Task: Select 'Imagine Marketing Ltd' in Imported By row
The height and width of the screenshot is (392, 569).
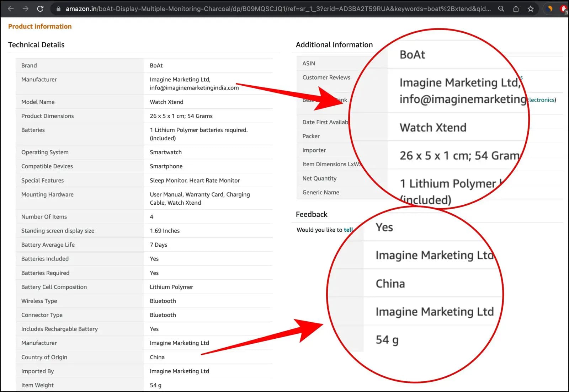Action: (179, 371)
